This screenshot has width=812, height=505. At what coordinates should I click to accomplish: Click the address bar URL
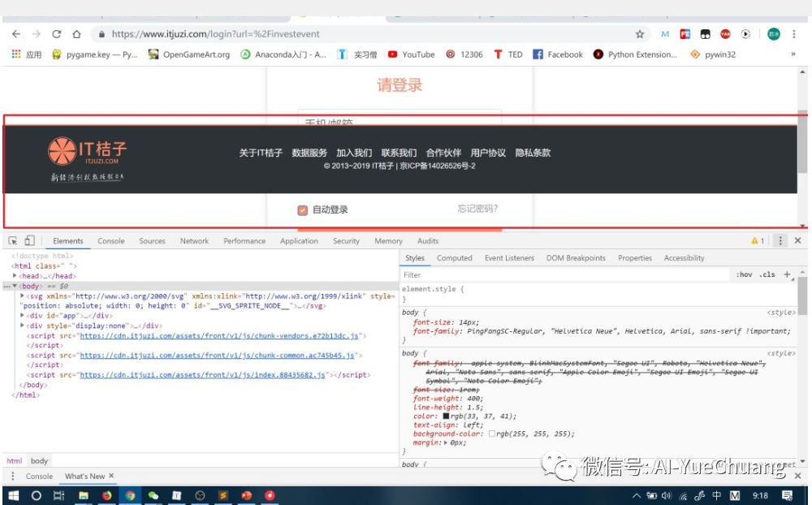point(215,34)
